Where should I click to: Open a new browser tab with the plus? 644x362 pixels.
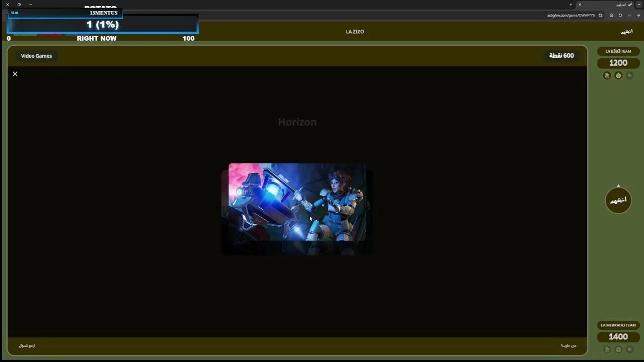point(571,5)
